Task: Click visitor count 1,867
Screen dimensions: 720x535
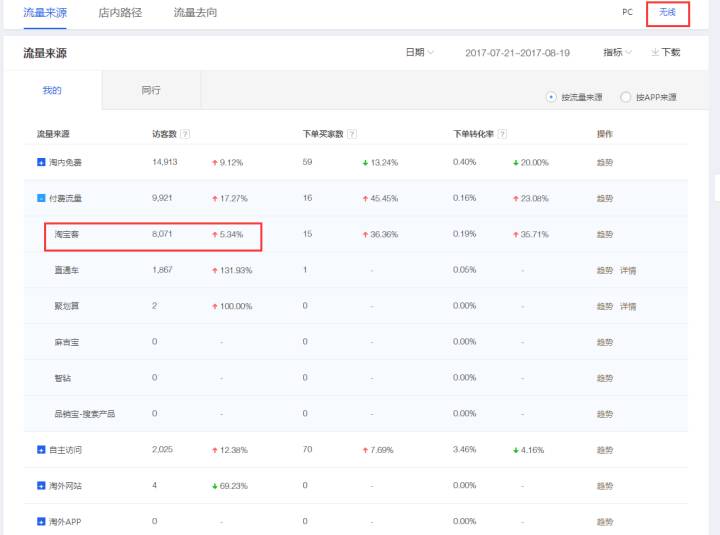Action: pyautogui.click(x=162, y=270)
